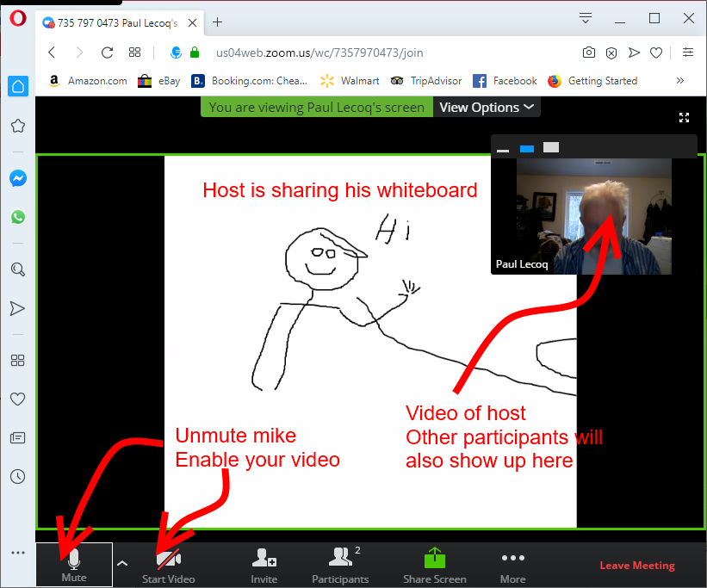Open the Invite participants icon

[x=264, y=564]
